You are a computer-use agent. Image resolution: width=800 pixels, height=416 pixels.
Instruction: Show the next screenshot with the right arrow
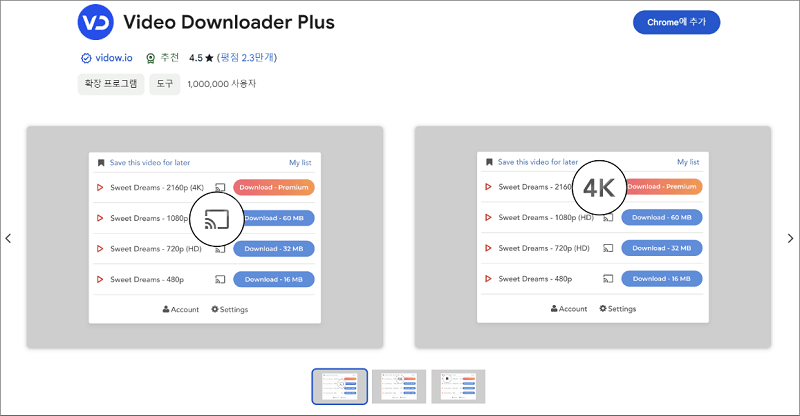pyautogui.click(x=790, y=238)
